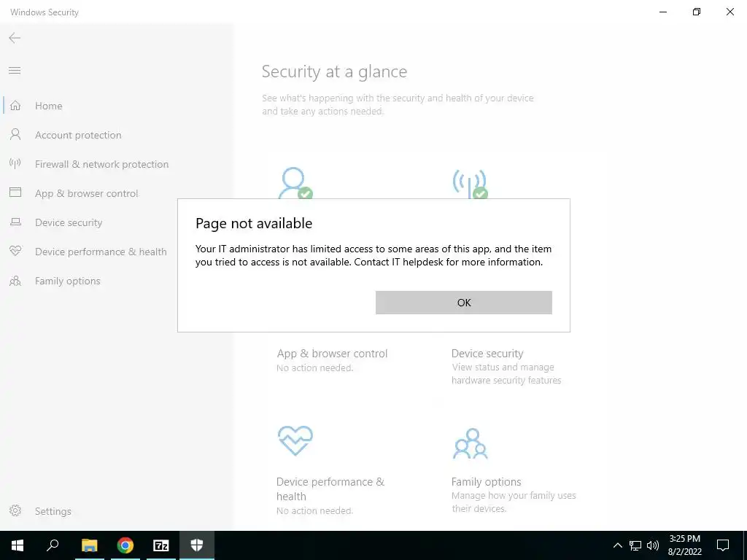
Task: Open taskbar search magnifier
Action: (53, 545)
